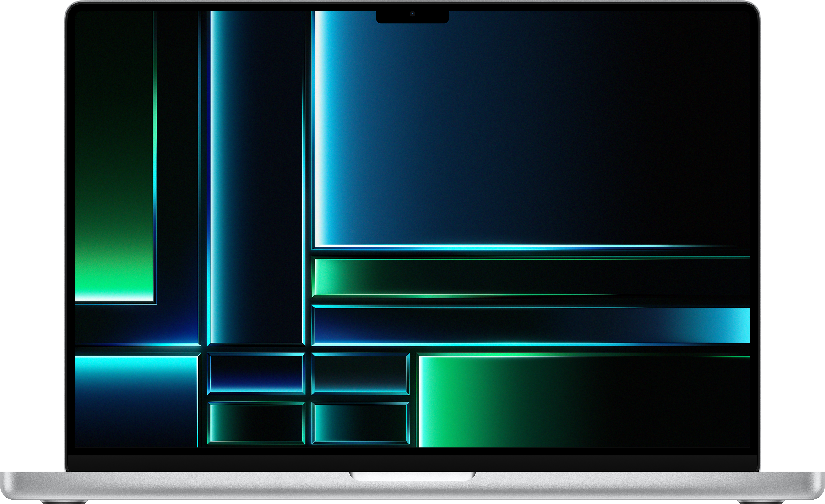Click the black display notch housing
The height and width of the screenshot is (504, 825).
tap(412, 17)
